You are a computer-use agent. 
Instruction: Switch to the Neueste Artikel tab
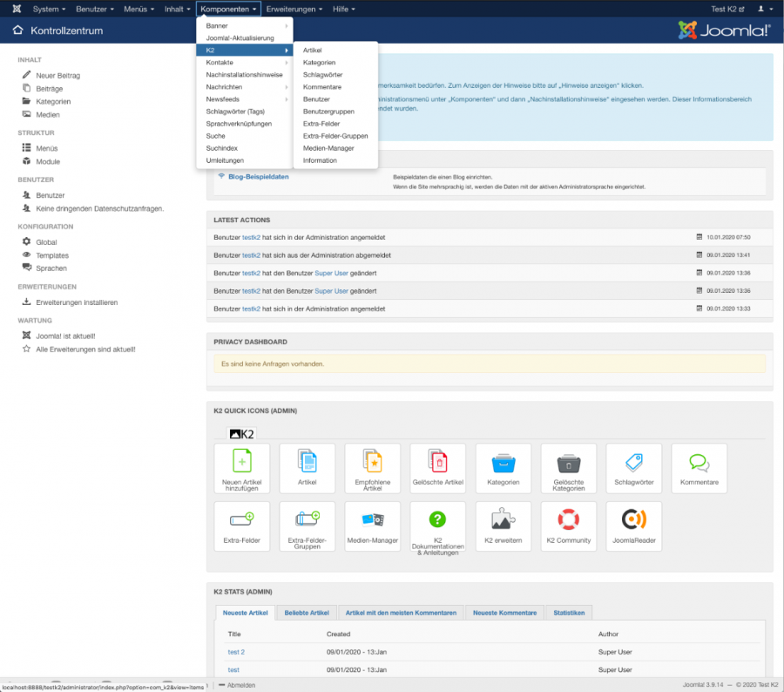click(245, 613)
